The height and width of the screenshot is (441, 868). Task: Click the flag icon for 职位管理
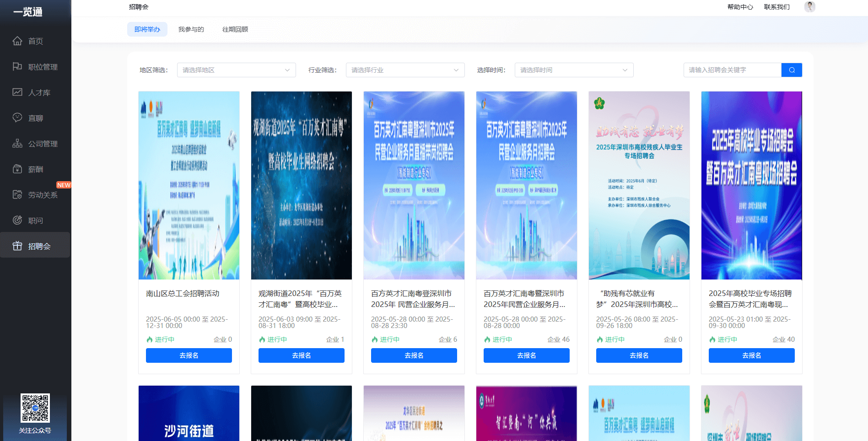point(17,67)
